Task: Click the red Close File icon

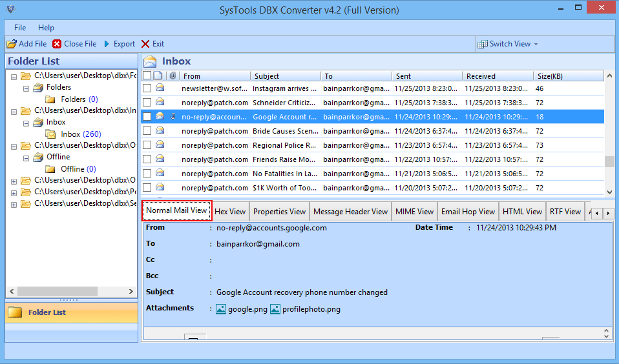Action: (57, 44)
